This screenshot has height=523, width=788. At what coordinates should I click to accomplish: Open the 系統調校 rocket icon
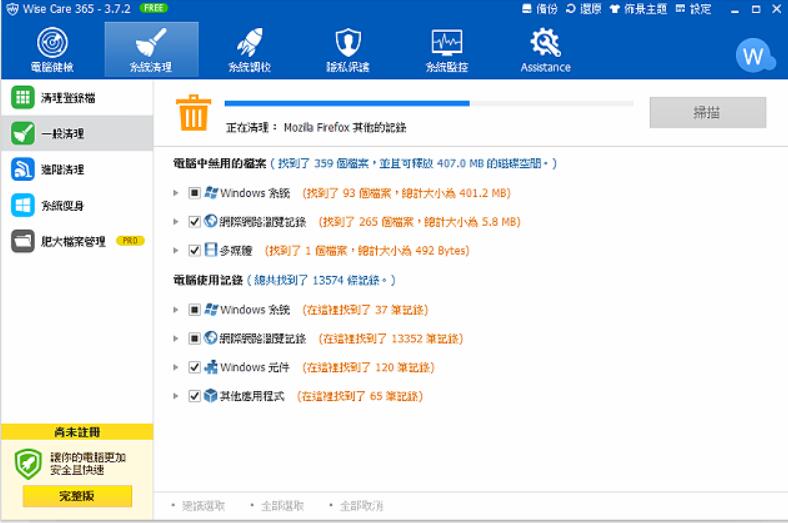pyautogui.click(x=250, y=42)
